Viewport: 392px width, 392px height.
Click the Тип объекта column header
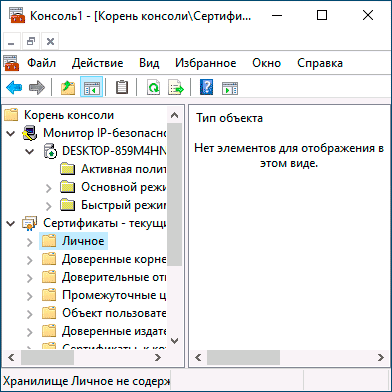[x=229, y=118]
